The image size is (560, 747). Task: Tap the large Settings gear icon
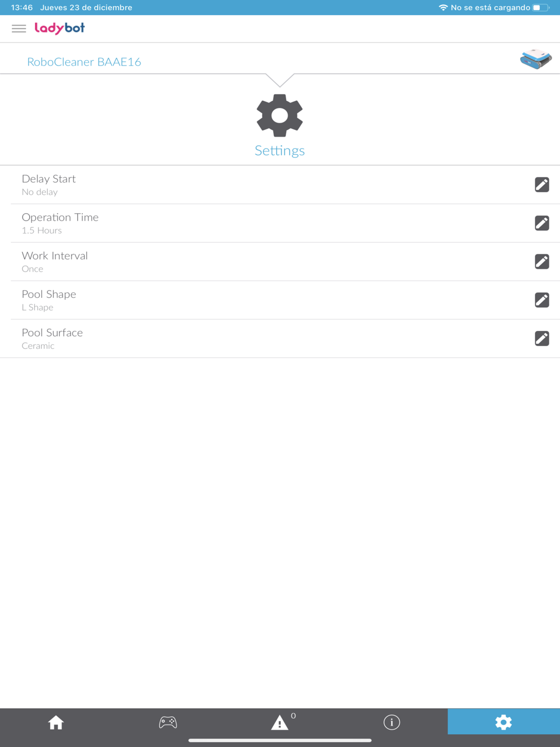point(279,115)
